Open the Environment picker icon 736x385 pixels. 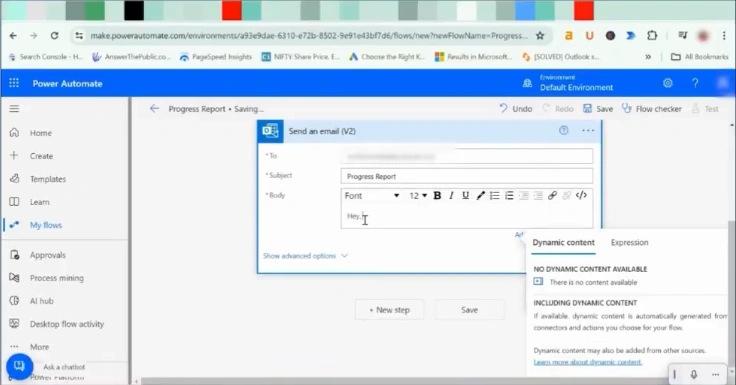528,83
